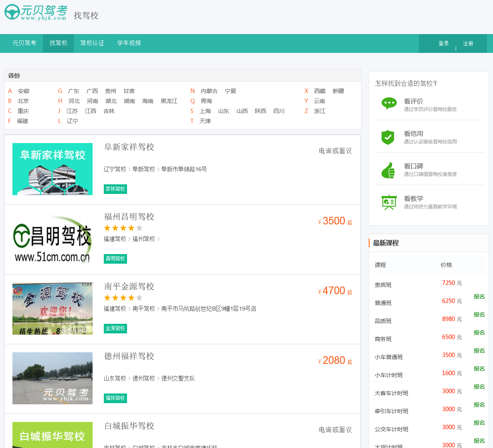Viewport: 493px width, 448px height.
Task: Click the 福祥驾校 green tag
Action: [115, 398]
